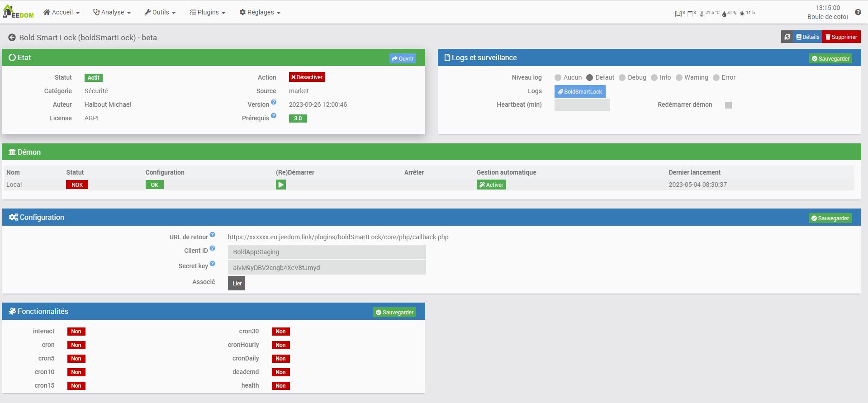Click the Ouvrir button in Etat panel
Viewport: 868px width, 403px height.
click(x=403, y=58)
